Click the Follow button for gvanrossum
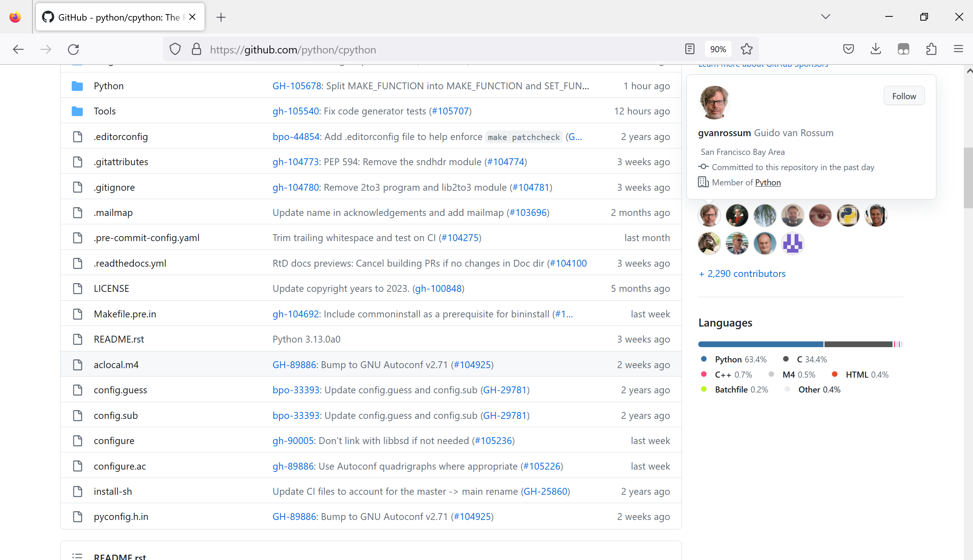This screenshot has width=973, height=560. pos(903,96)
